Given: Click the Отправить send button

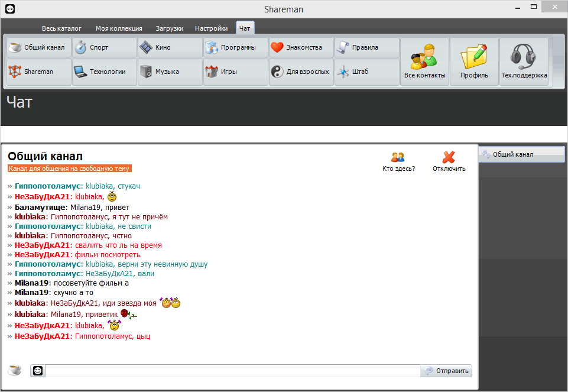Looking at the screenshot, I should coord(446,371).
